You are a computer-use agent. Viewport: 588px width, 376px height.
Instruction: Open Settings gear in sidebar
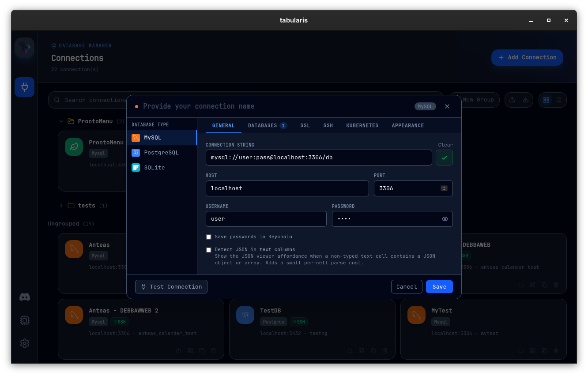(25, 343)
